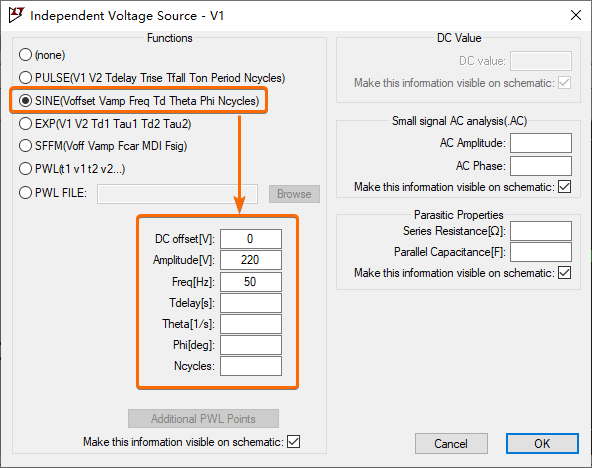
Task: Click the Series Resistance input field
Action: [541, 231]
